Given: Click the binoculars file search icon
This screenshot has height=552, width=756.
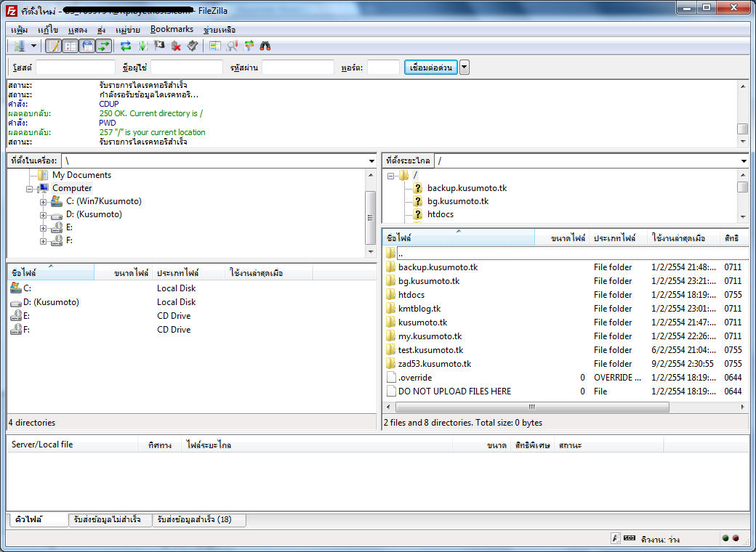Looking at the screenshot, I should (265, 46).
